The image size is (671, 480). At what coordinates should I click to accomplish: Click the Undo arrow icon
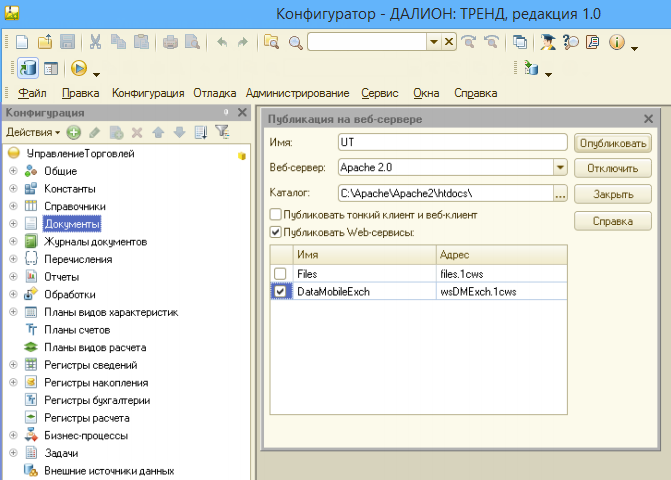point(222,42)
